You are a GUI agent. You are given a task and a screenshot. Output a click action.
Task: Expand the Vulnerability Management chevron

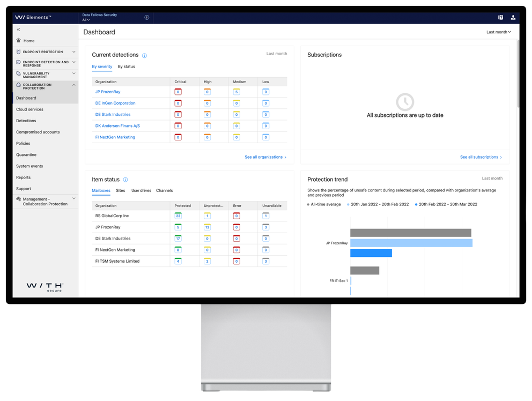[x=73, y=74]
